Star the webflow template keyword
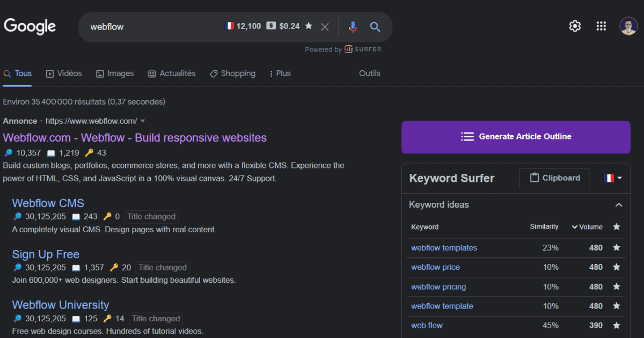Image resolution: width=644 pixels, height=338 pixels. point(617,306)
